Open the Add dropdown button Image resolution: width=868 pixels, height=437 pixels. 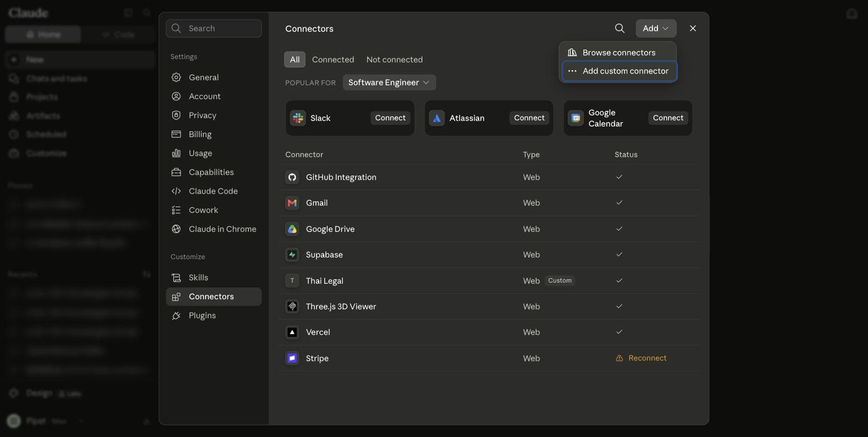click(x=656, y=28)
